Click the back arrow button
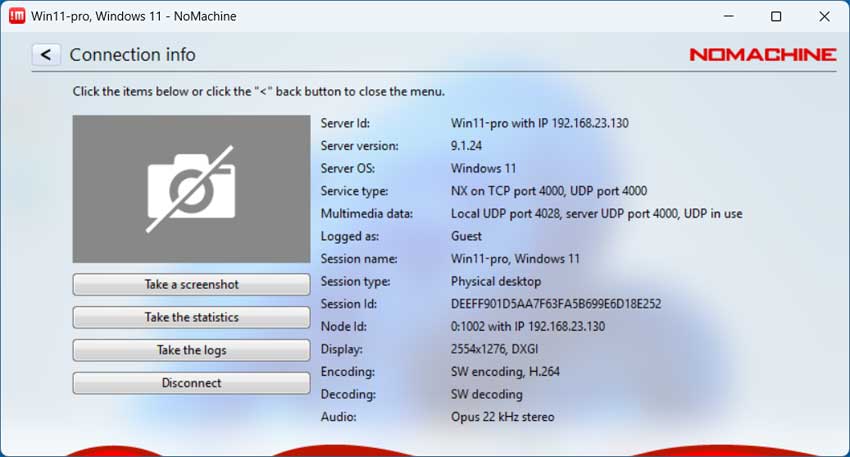Image resolution: width=850 pixels, height=457 pixels. pyautogui.click(x=46, y=55)
